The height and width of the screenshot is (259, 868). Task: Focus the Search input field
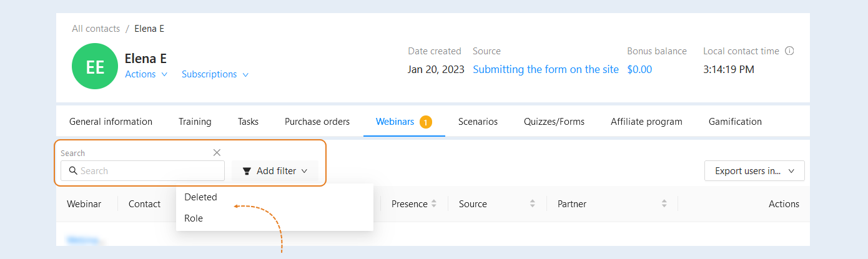142,170
